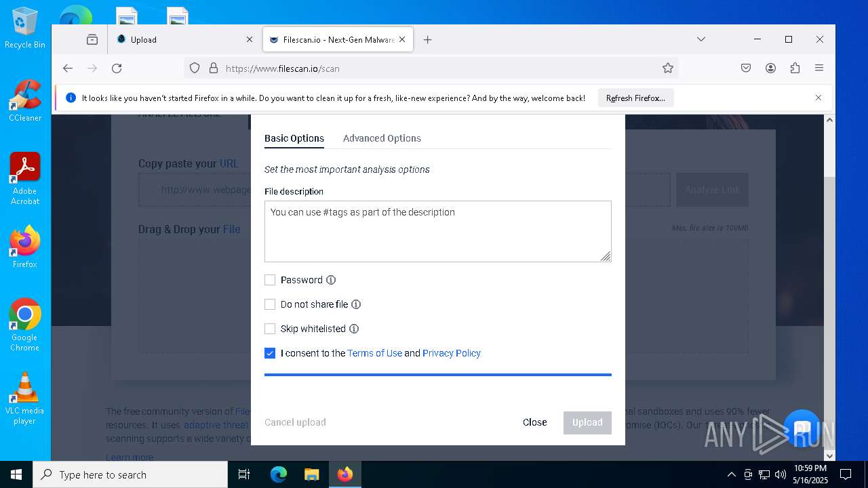The width and height of the screenshot is (868, 488).
Task: Open the Privacy Policy link
Action: tap(452, 353)
